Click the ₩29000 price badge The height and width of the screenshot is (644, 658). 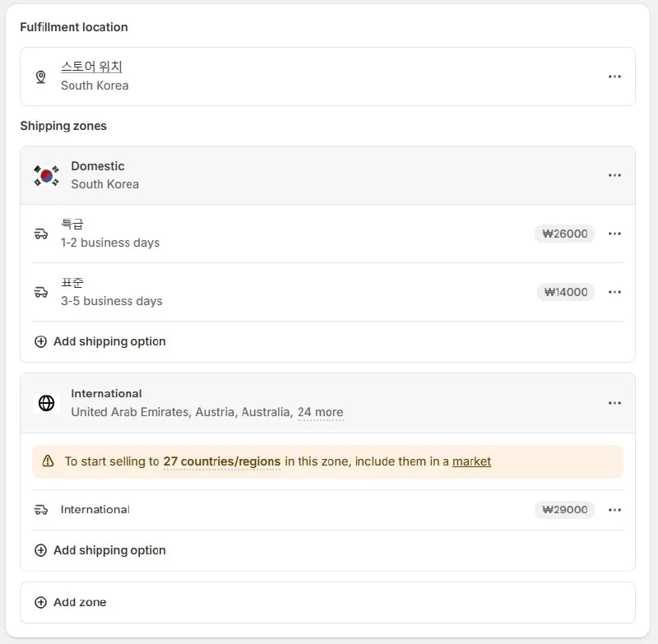pyautogui.click(x=564, y=510)
